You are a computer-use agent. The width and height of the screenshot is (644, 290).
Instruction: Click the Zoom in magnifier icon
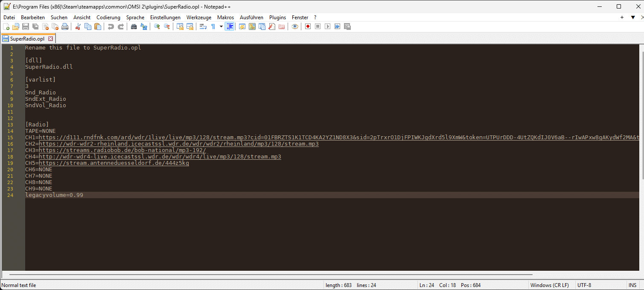coord(157,26)
